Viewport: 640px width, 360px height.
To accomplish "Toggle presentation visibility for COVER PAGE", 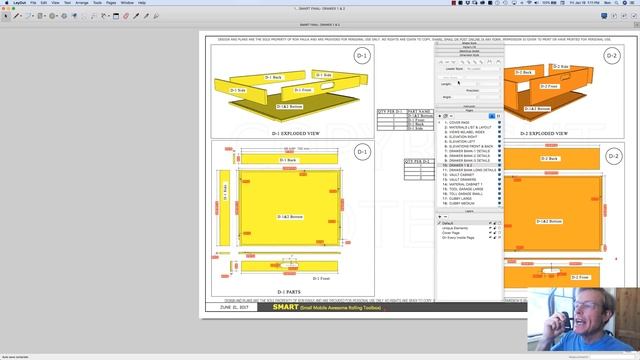I will point(499,122).
